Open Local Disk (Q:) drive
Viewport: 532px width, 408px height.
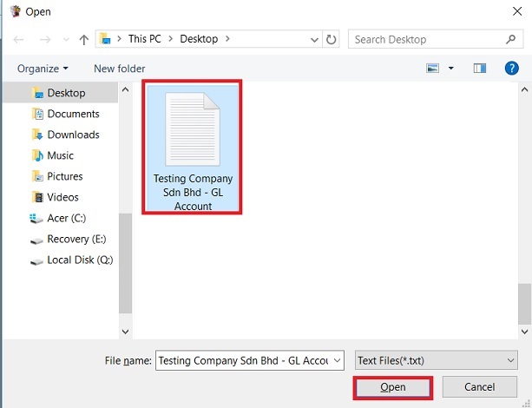pos(80,260)
